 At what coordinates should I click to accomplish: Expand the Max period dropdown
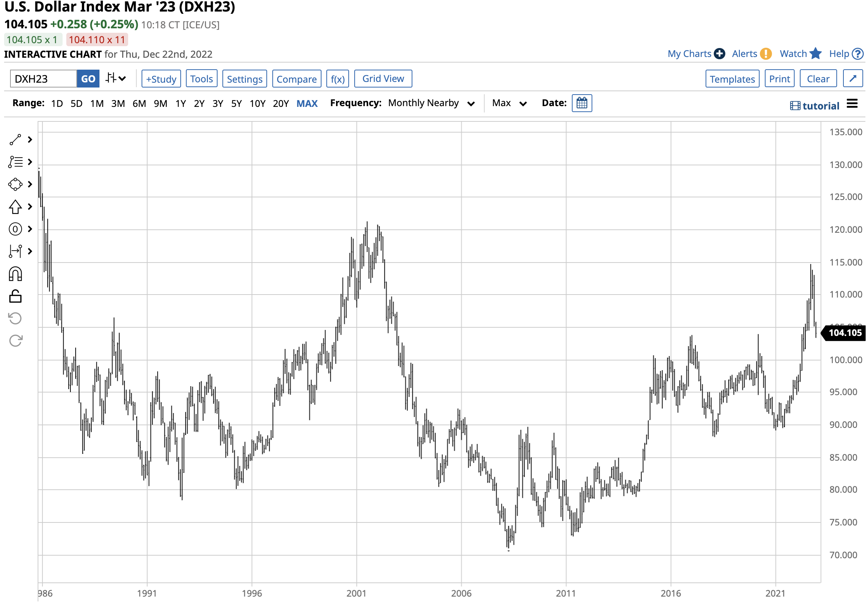point(509,103)
